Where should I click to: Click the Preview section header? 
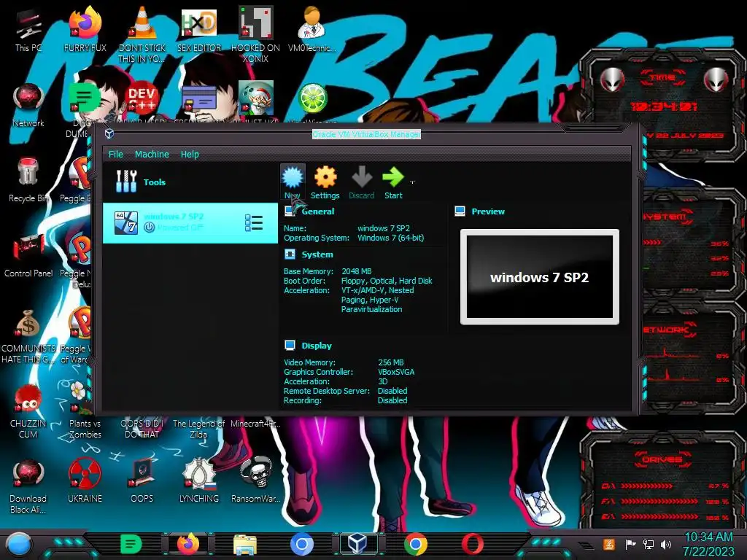tap(488, 211)
